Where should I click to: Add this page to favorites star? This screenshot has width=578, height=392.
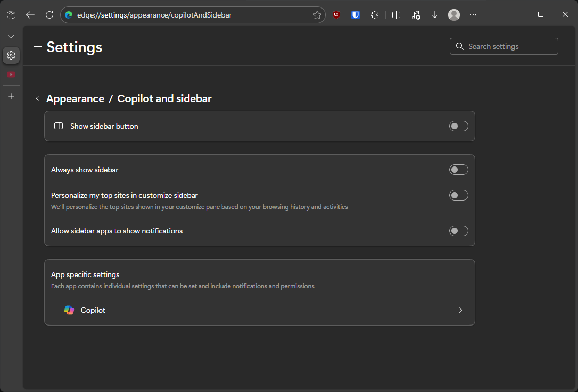pyautogui.click(x=317, y=15)
